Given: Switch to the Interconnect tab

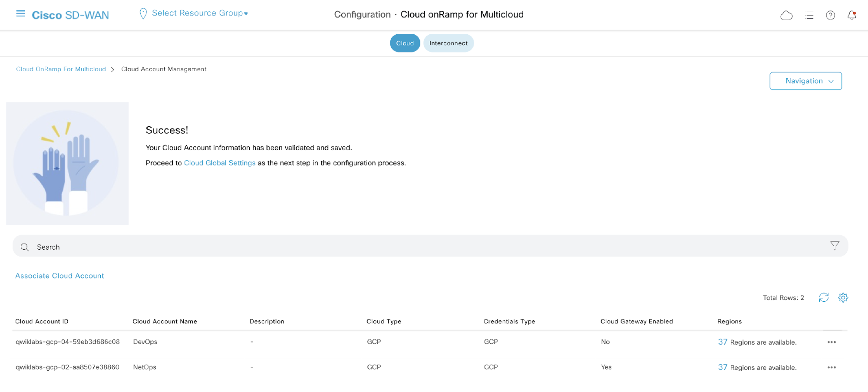Looking at the screenshot, I should tap(449, 43).
